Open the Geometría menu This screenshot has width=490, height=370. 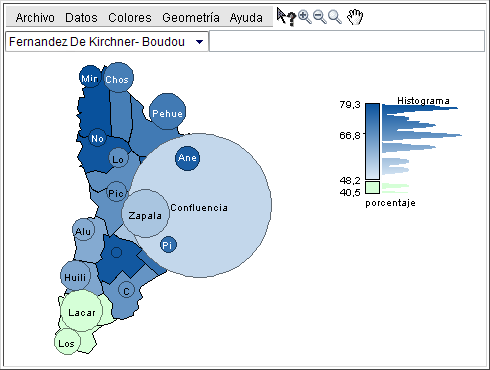point(191,18)
